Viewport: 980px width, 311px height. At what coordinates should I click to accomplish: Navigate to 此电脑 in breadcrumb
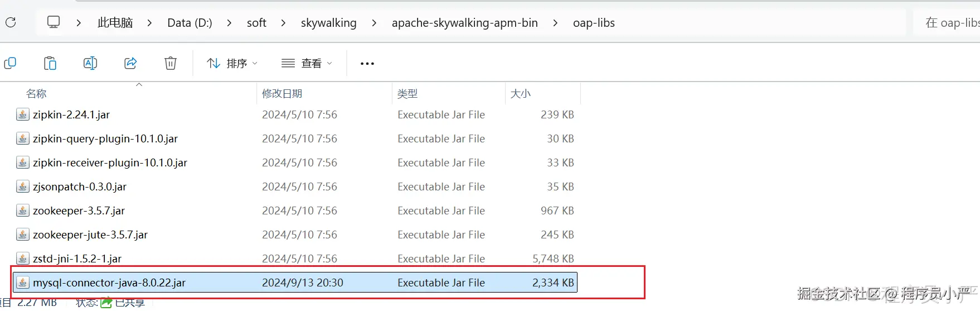click(x=115, y=23)
